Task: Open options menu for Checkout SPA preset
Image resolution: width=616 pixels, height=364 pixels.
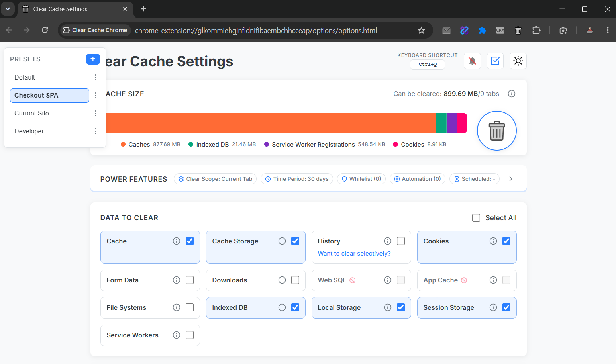Action: 96,95
